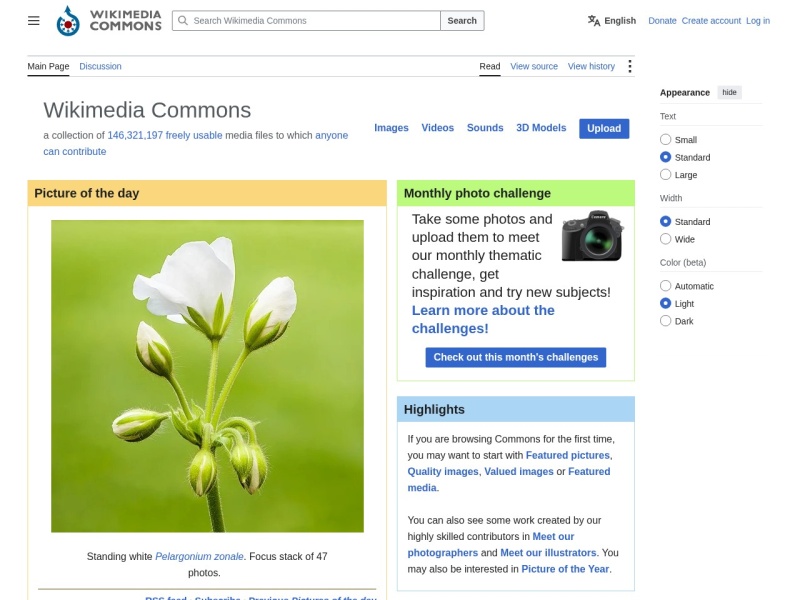Open the Images category link
This screenshot has height=600, width=800.
tap(391, 128)
